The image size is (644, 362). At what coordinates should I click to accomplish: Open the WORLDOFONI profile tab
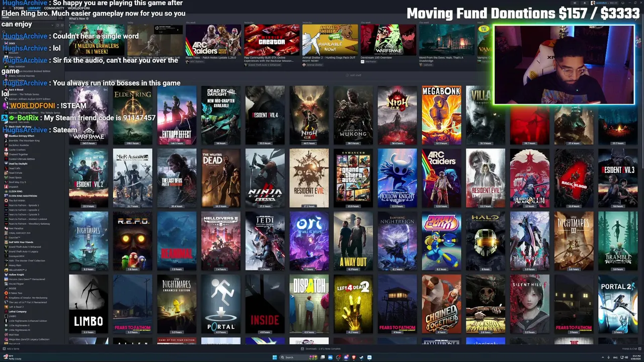[x=78, y=8]
